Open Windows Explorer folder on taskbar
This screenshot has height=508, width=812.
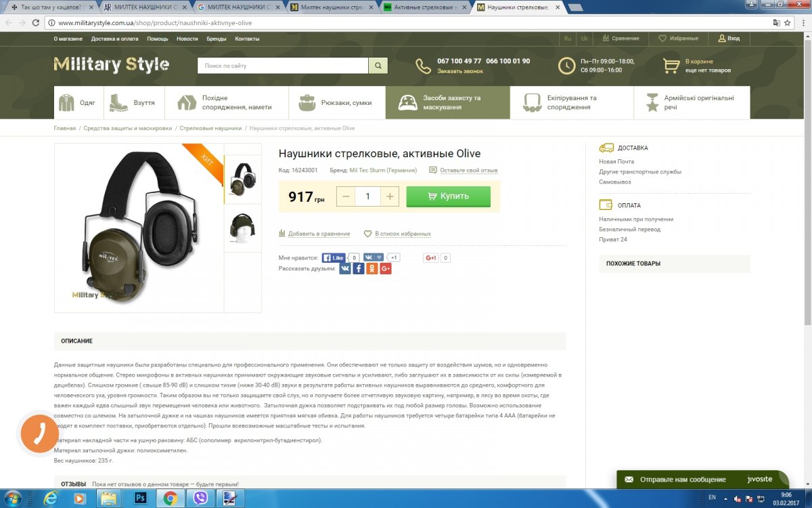coord(109,499)
